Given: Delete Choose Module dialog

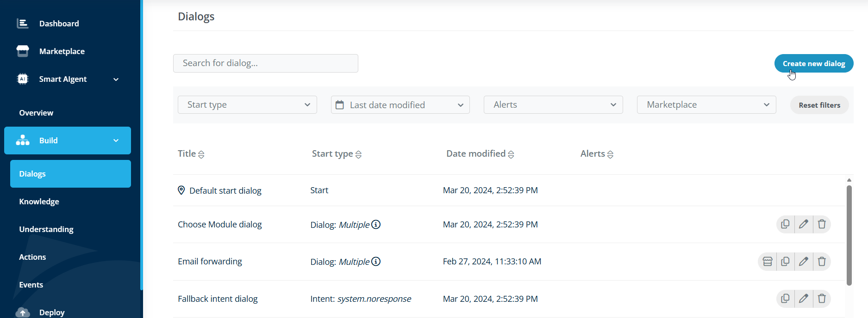Looking at the screenshot, I should click(x=822, y=224).
